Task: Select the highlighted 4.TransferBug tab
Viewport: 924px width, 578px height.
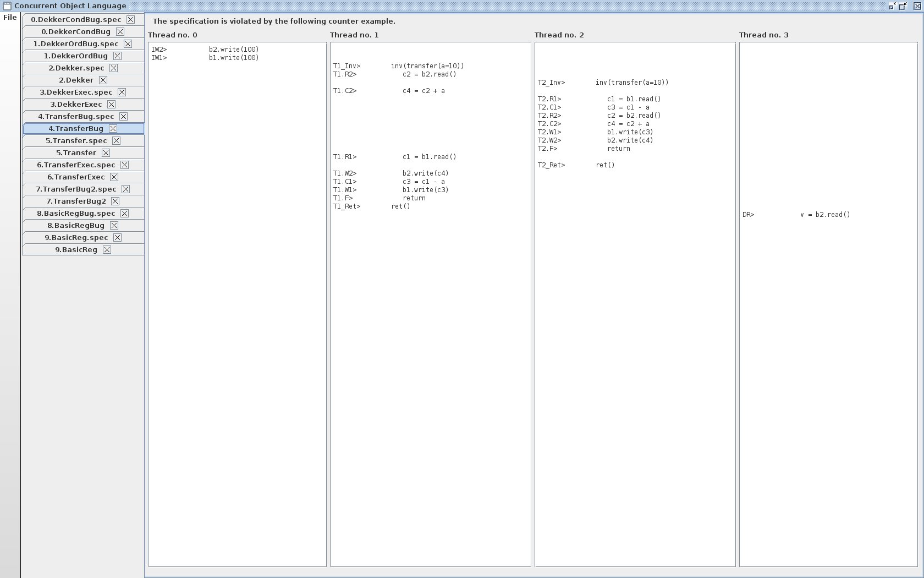Action: [83, 128]
